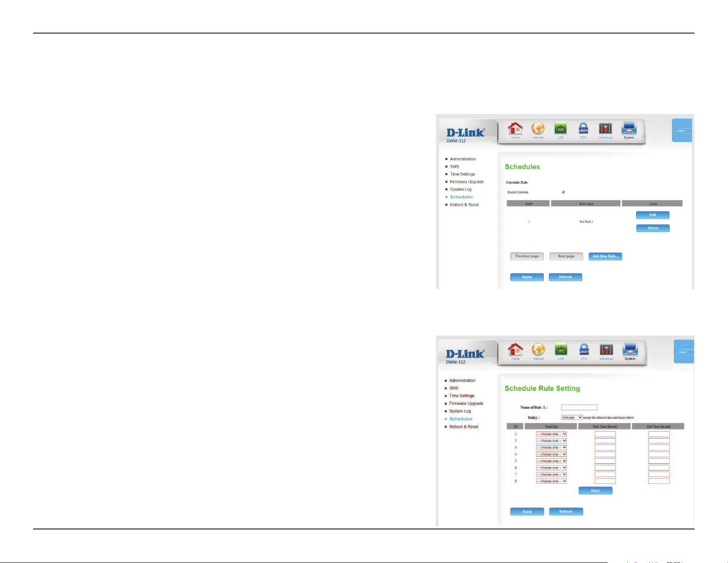This screenshot has width=728, height=563.
Task: Click Logout on the Schedule Rule Setting page
Action: (x=683, y=352)
